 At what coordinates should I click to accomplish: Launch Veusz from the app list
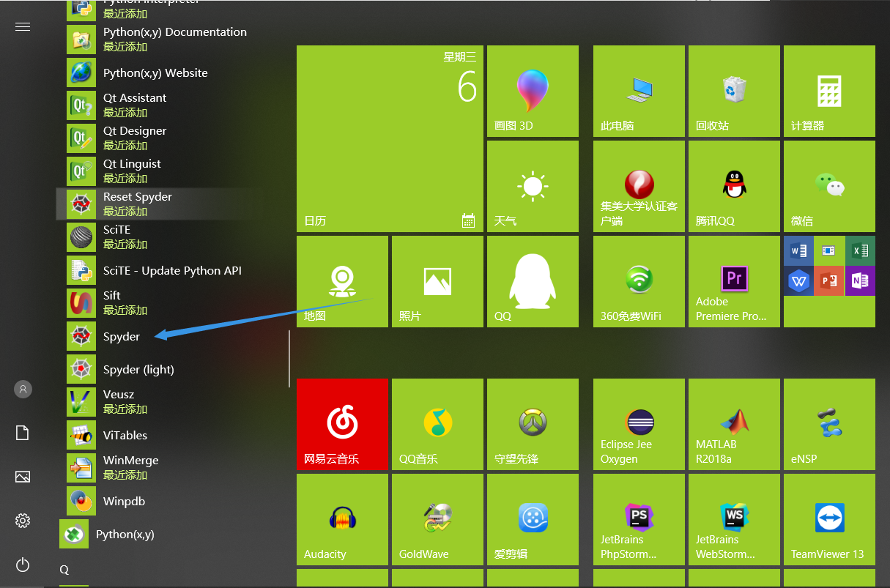tap(171, 401)
